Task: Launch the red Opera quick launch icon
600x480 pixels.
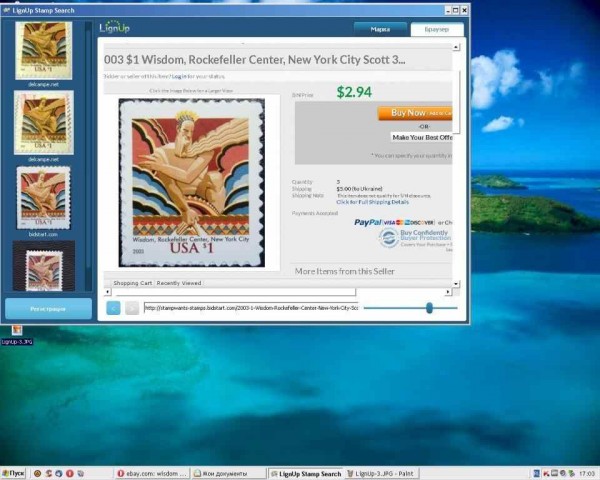Action: 70,473
